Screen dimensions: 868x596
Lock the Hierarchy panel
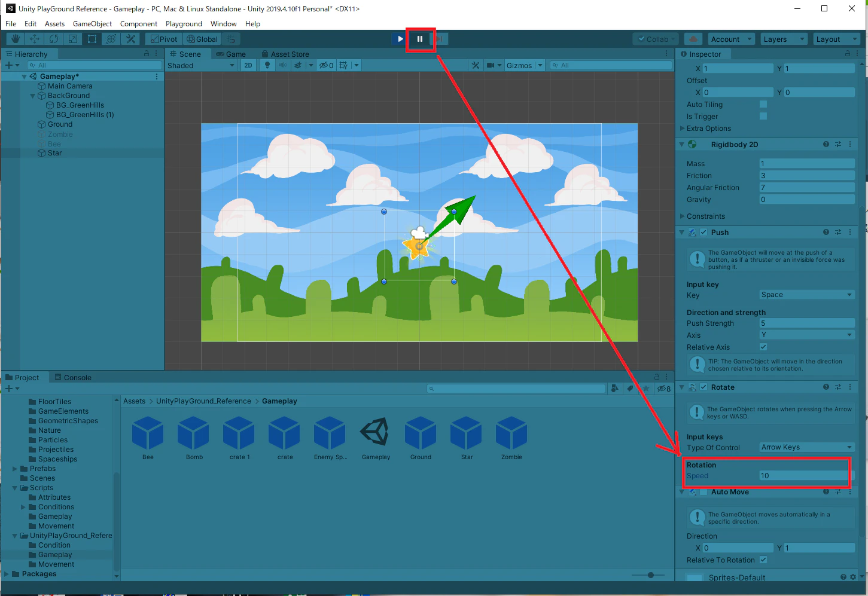pyautogui.click(x=147, y=54)
